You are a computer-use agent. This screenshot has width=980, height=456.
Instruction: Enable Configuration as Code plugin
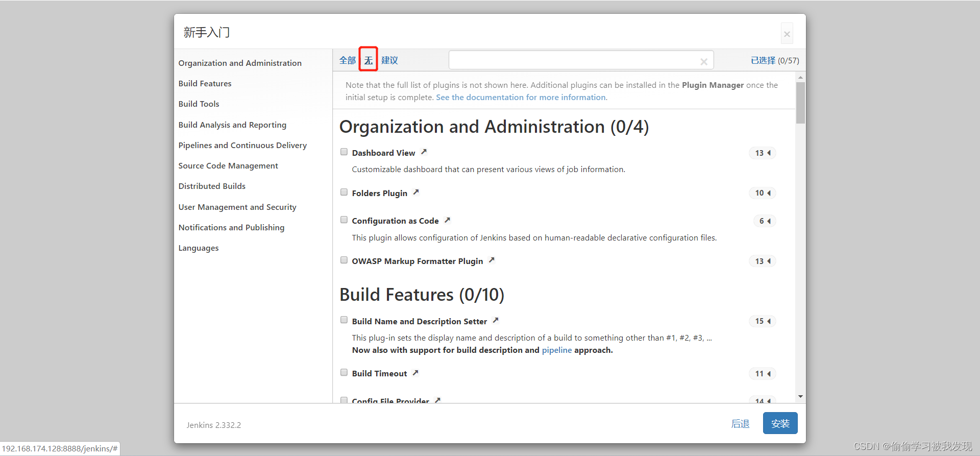coord(344,220)
